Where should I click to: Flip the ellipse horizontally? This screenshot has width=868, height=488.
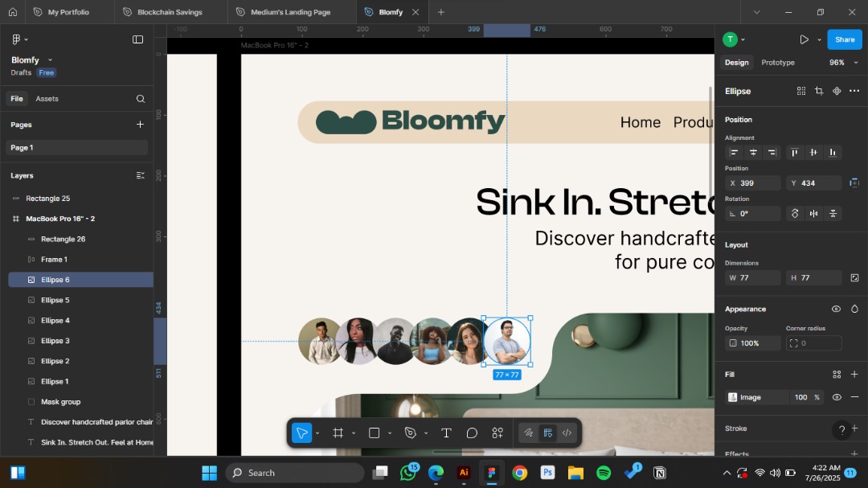pyautogui.click(x=813, y=214)
